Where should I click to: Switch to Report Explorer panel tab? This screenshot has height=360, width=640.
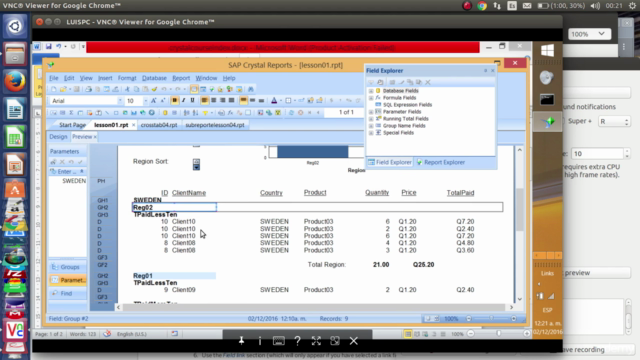(x=440, y=162)
